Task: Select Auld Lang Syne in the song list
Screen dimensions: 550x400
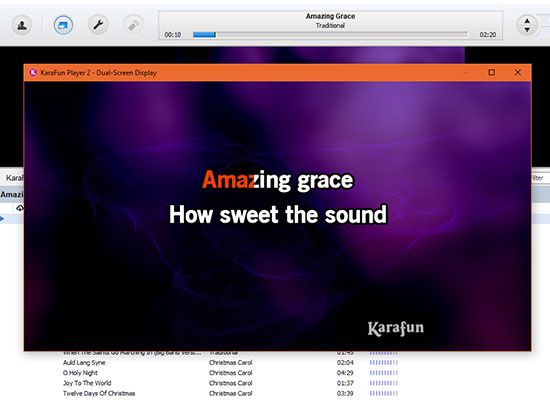Action: tap(84, 362)
